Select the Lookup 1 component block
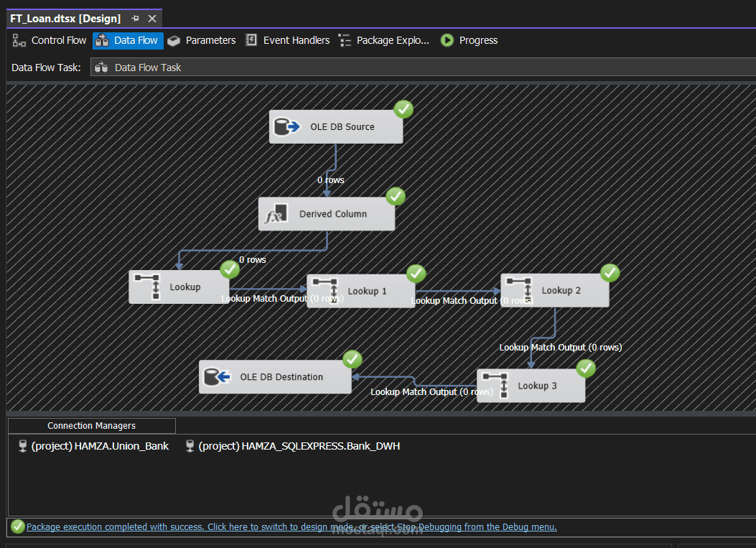 (x=367, y=291)
